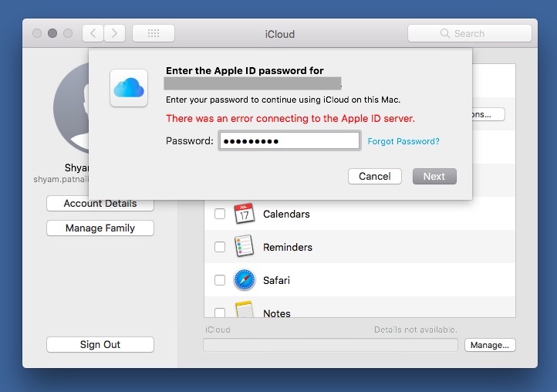This screenshot has height=392, width=557.
Task: Focus the Password input field
Action: coord(289,141)
